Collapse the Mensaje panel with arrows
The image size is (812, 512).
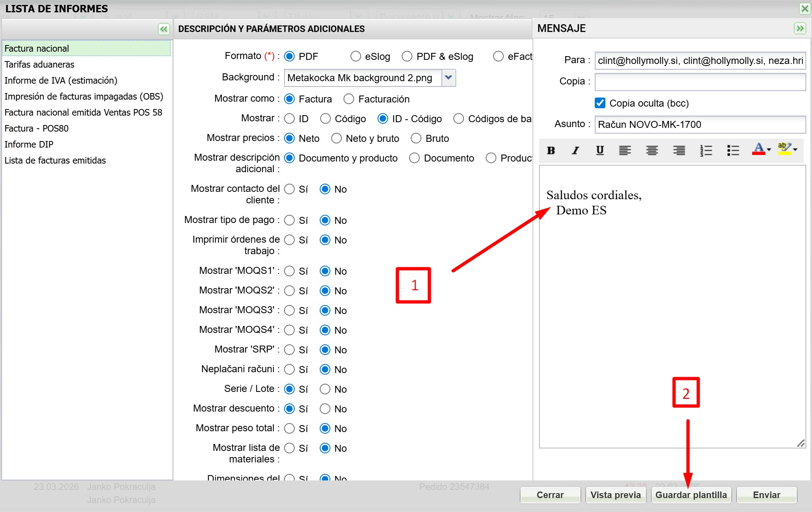click(x=800, y=28)
